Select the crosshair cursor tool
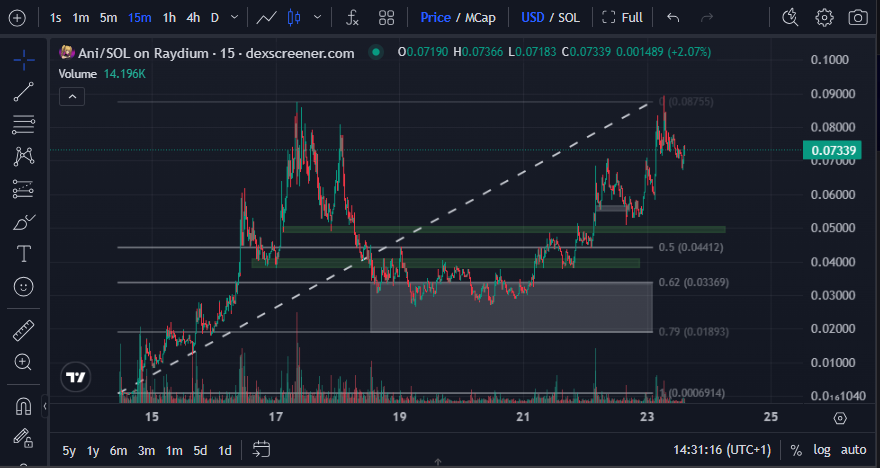 pos(24,60)
